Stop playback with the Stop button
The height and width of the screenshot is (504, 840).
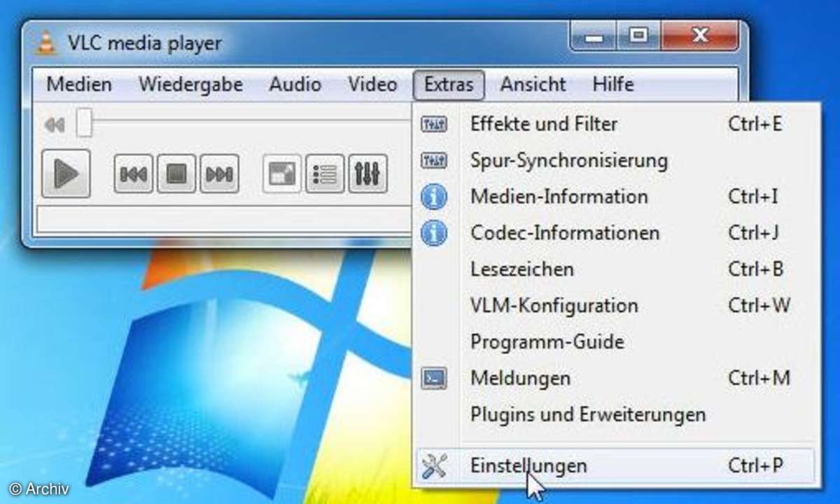point(176,174)
